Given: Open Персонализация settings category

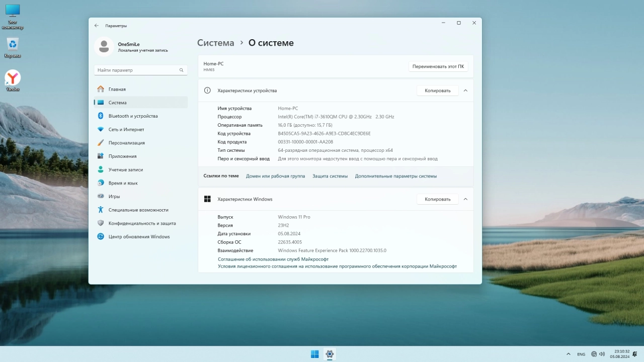Looking at the screenshot, I should [140, 143].
